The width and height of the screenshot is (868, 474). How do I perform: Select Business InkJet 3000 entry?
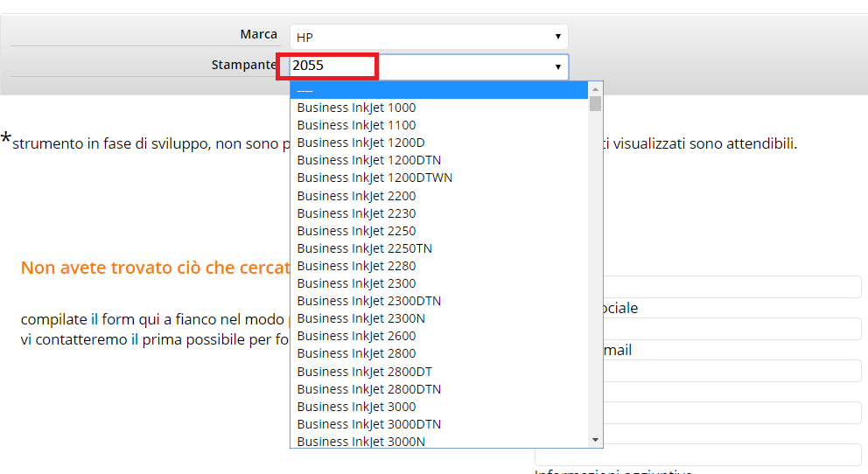point(357,407)
